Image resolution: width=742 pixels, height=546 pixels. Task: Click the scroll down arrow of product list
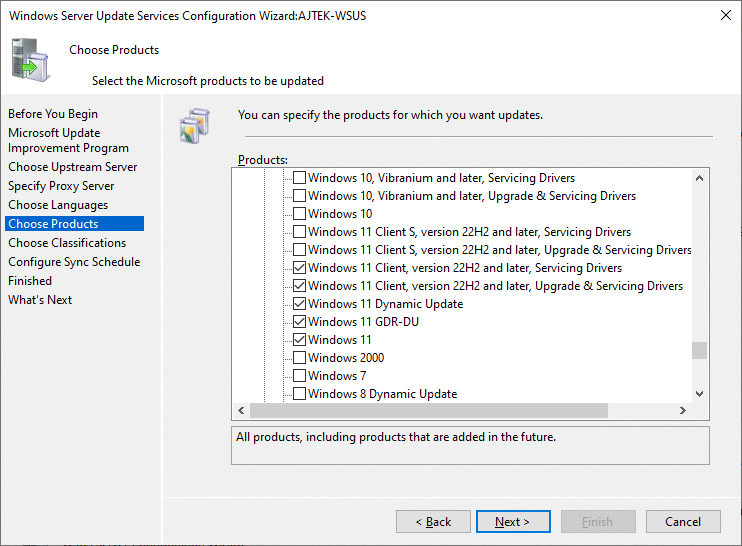pos(699,394)
